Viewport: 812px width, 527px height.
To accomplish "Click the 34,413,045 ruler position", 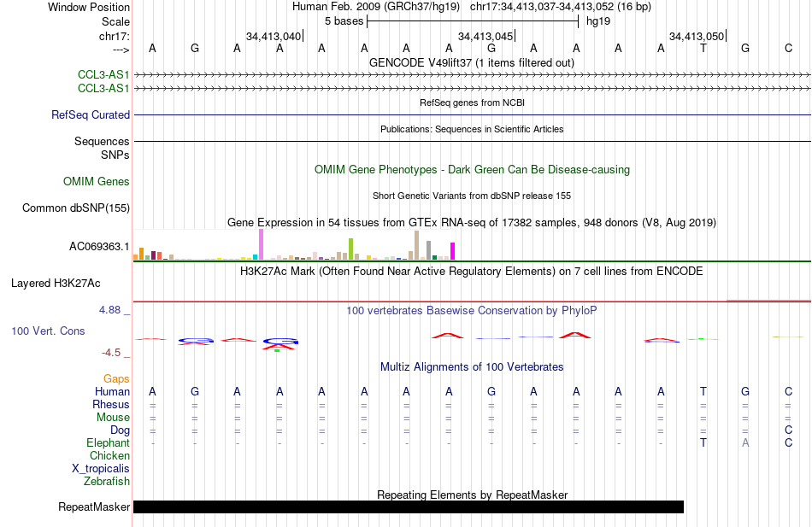I will [x=485, y=36].
